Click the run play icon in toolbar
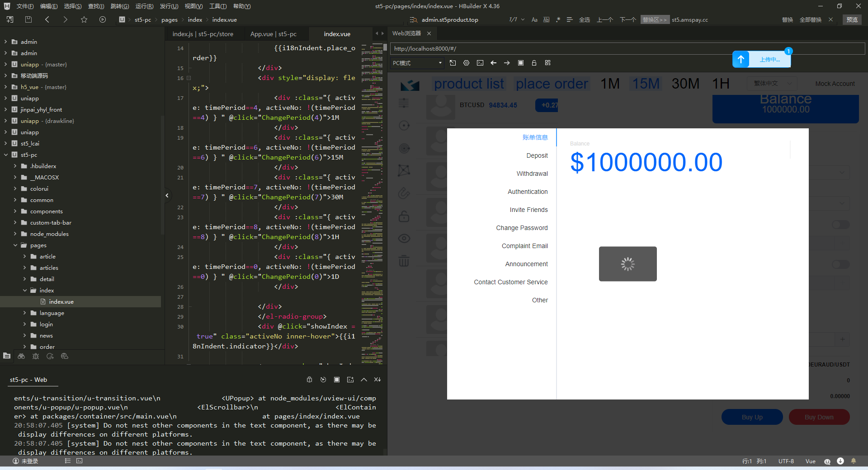 [103, 19]
